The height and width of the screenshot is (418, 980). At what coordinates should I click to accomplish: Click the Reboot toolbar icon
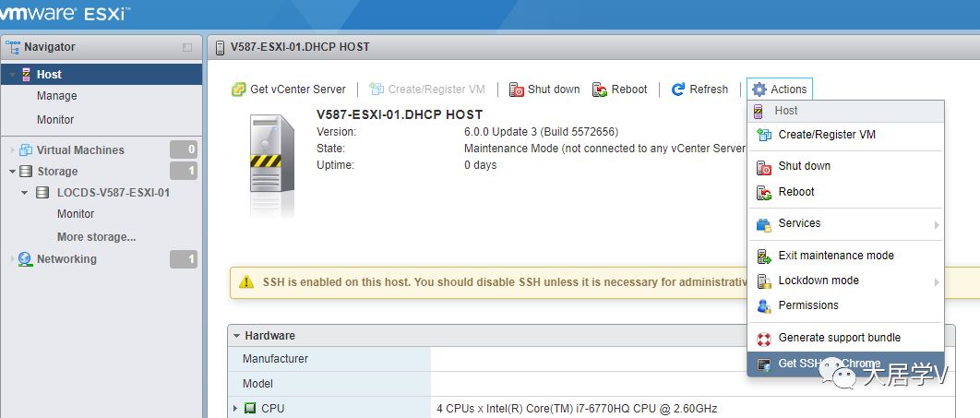[600, 90]
